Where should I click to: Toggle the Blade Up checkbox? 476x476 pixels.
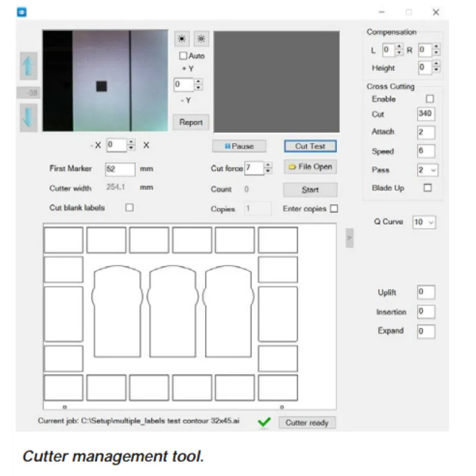point(427,188)
